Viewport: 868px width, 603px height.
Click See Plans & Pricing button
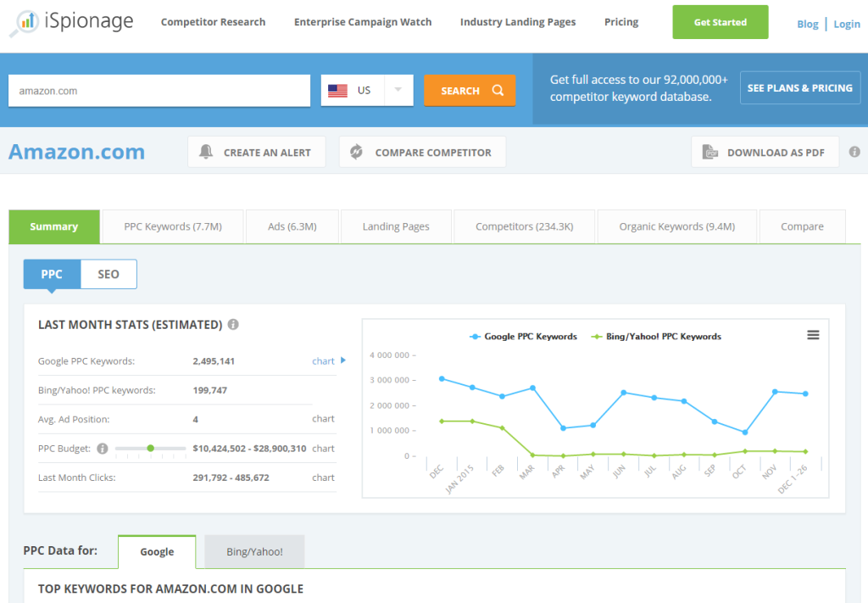(800, 88)
